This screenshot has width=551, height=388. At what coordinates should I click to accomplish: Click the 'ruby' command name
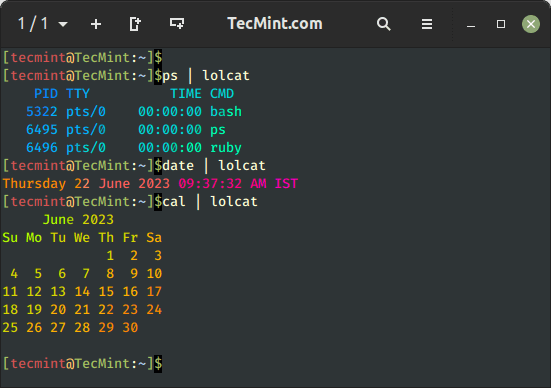coord(226,148)
